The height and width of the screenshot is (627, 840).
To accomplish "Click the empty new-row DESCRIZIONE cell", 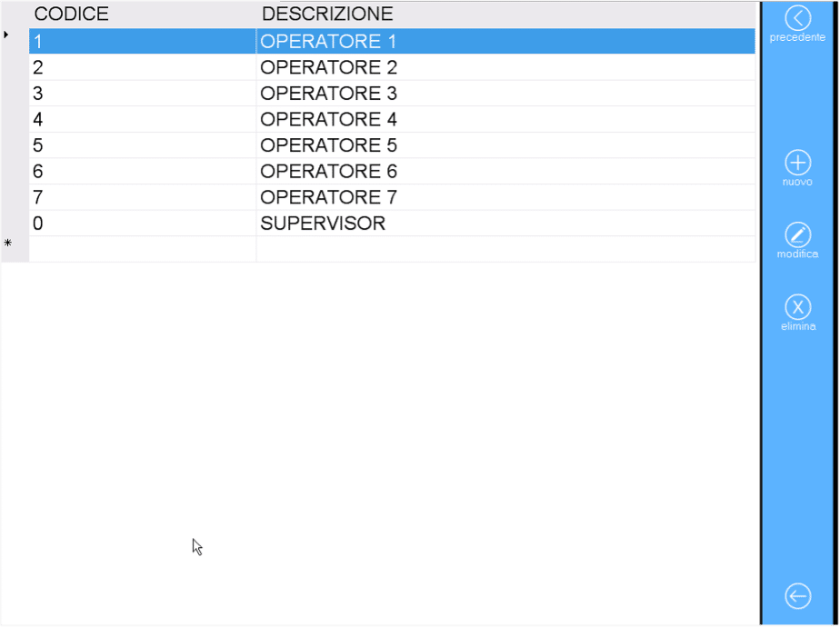I will pyautogui.click(x=505, y=249).
